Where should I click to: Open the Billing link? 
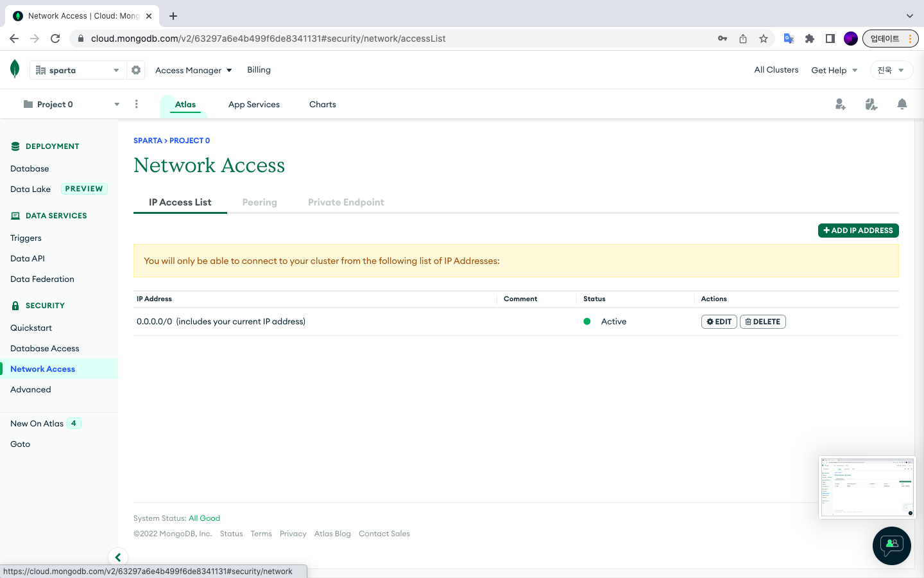[x=259, y=69]
